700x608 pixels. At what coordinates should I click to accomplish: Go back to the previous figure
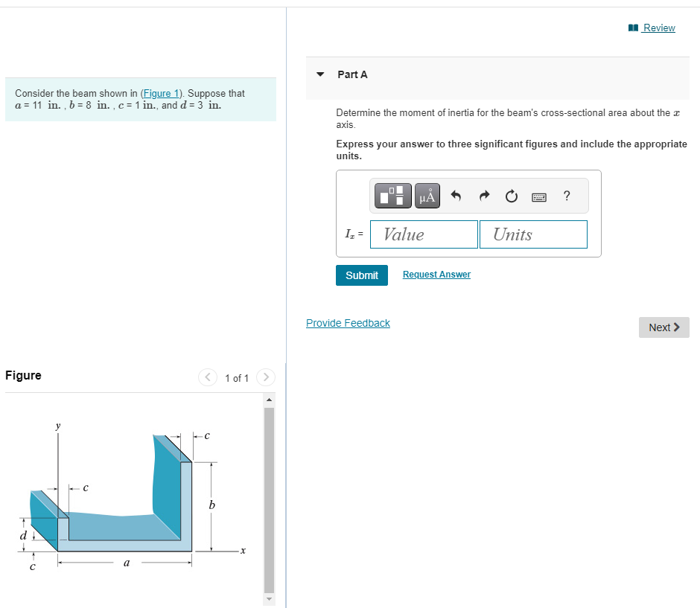click(208, 377)
